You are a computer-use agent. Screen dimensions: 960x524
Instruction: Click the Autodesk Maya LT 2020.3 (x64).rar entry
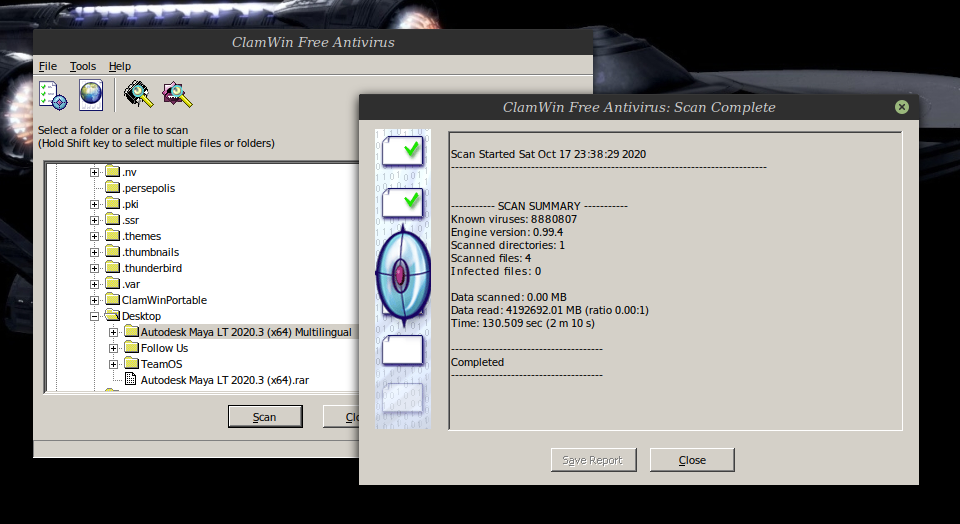(x=225, y=380)
